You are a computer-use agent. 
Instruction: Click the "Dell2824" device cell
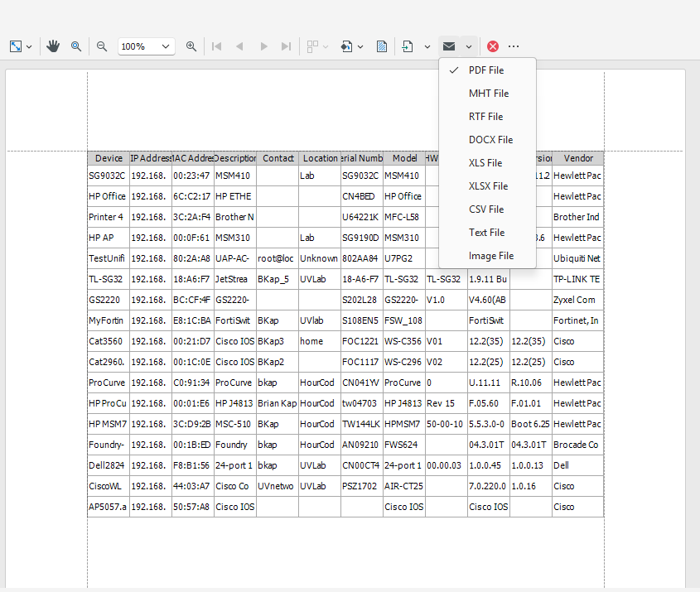click(x=109, y=466)
